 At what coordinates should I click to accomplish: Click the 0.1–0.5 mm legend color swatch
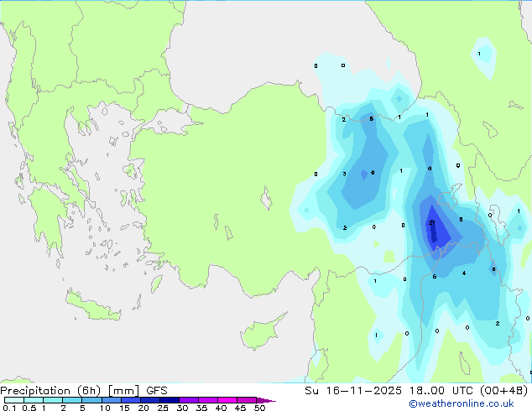coord(14,400)
